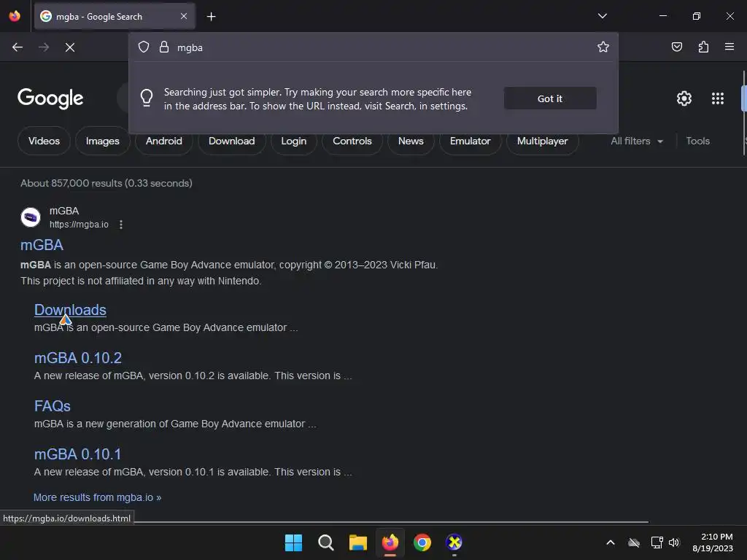Open the Extensions puzzle icon
The height and width of the screenshot is (560, 747).
(x=703, y=47)
